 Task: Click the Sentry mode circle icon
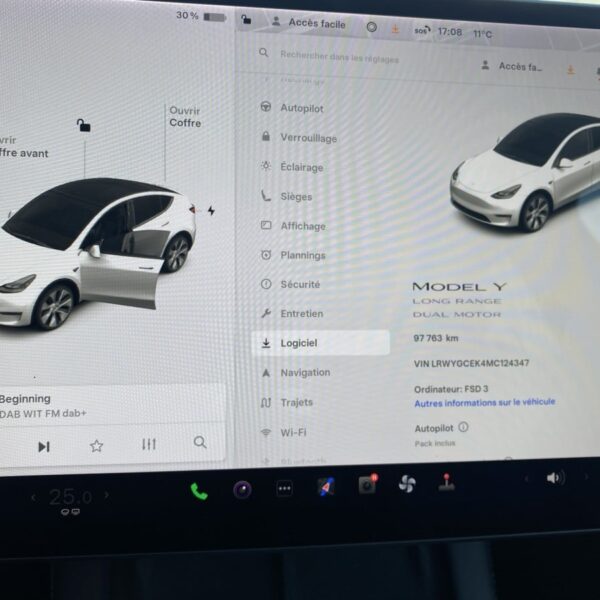click(x=372, y=27)
